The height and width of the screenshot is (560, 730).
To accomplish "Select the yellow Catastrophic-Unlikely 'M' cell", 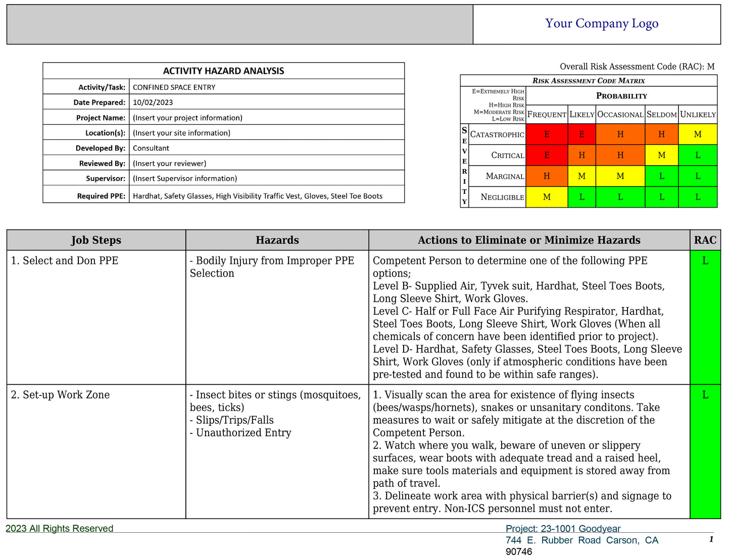I will [698, 134].
